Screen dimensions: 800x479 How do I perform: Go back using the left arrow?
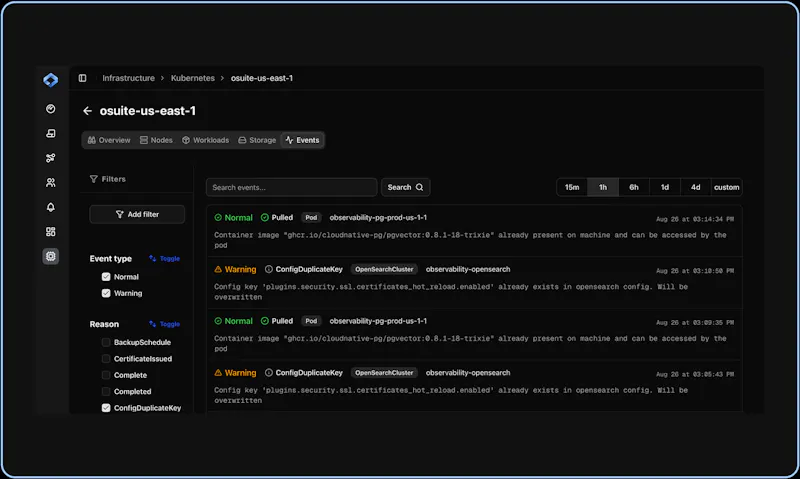pyautogui.click(x=87, y=111)
